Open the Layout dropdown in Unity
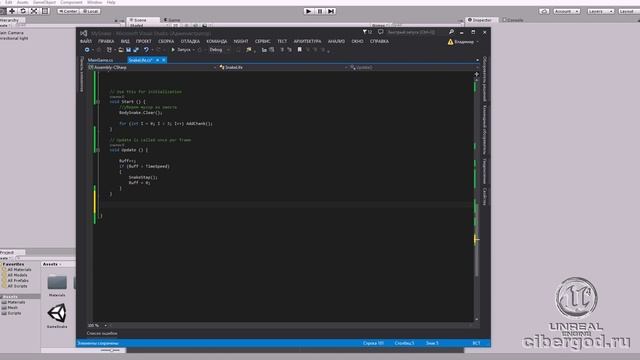This screenshot has width=640, height=360. (x=629, y=11)
